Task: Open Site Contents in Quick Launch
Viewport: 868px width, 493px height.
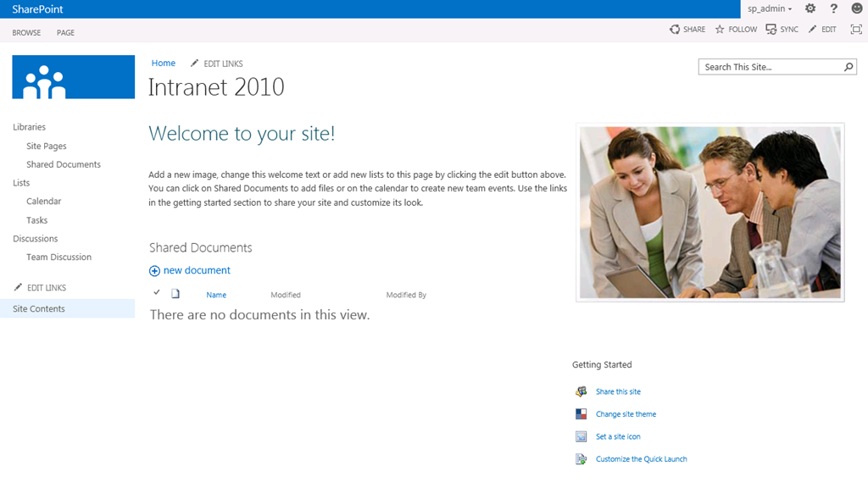Action: click(x=39, y=309)
